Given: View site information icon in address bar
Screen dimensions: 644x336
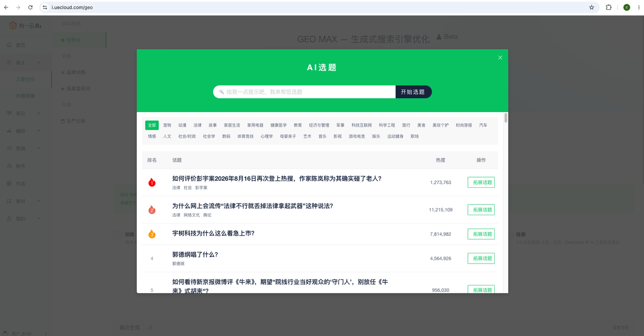Looking at the screenshot, I should click(45, 8).
